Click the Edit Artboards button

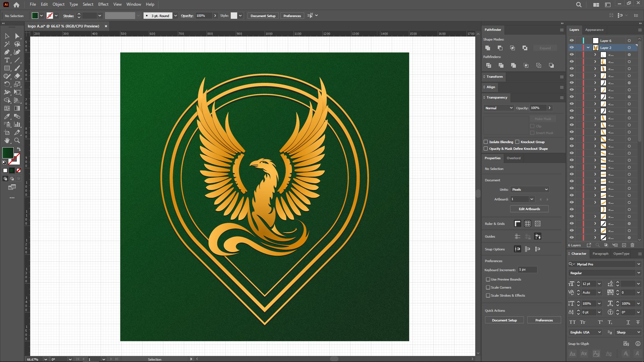click(x=529, y=209)
